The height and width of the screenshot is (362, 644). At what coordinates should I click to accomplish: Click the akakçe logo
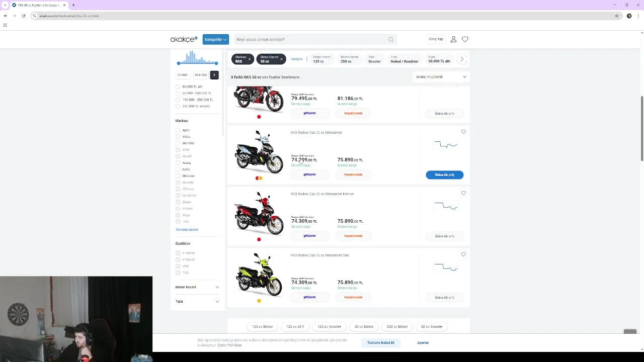point(184,39)
